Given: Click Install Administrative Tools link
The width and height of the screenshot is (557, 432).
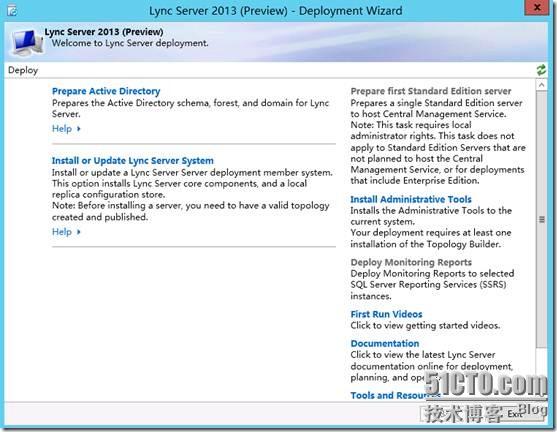Looking at the screenshot, I should [x=411, y=199].
